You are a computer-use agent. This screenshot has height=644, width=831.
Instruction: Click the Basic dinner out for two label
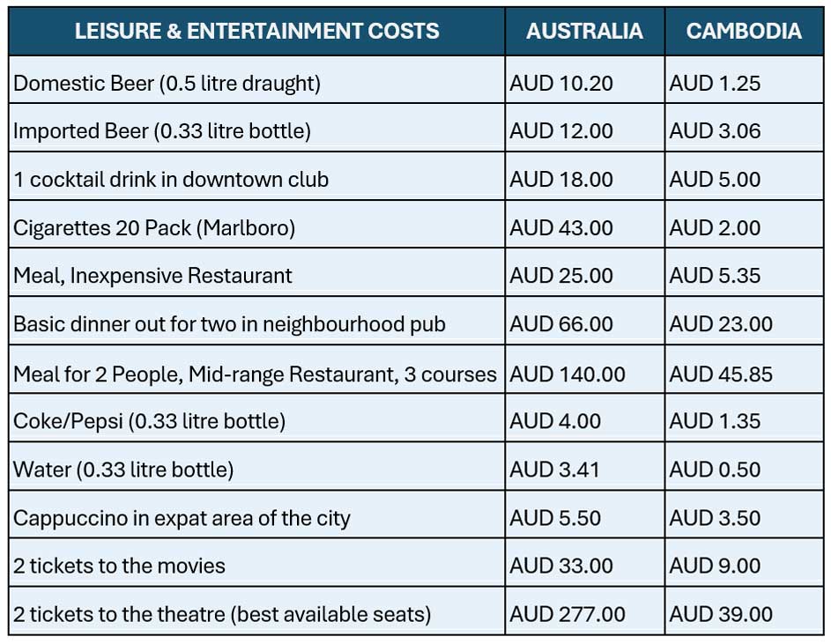coord(229,324)
